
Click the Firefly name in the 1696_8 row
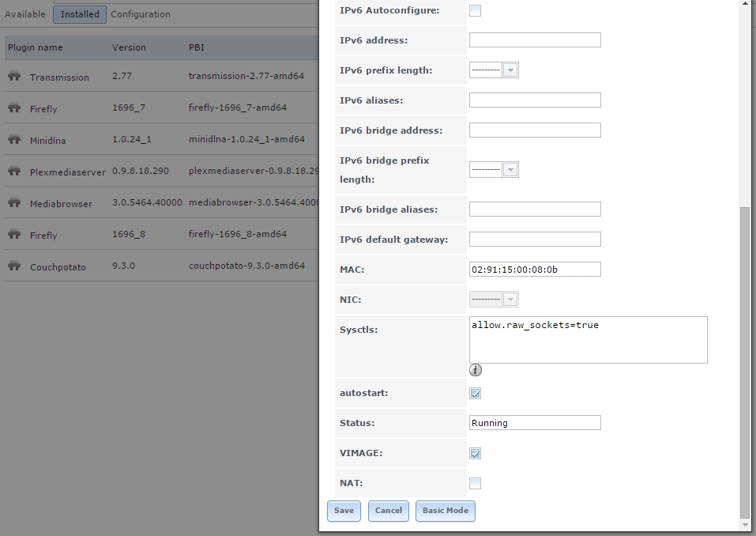43,235
